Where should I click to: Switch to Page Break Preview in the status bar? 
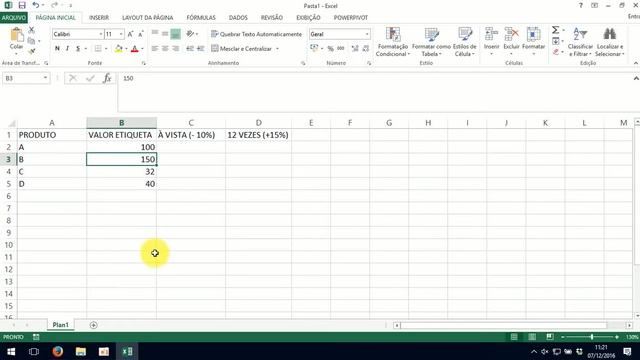[x=550, y=337]
